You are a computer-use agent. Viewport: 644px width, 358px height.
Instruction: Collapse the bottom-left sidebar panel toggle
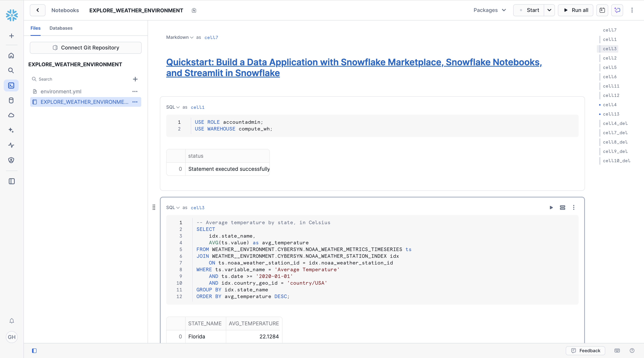pyautogui.click(x=34, y=351)
